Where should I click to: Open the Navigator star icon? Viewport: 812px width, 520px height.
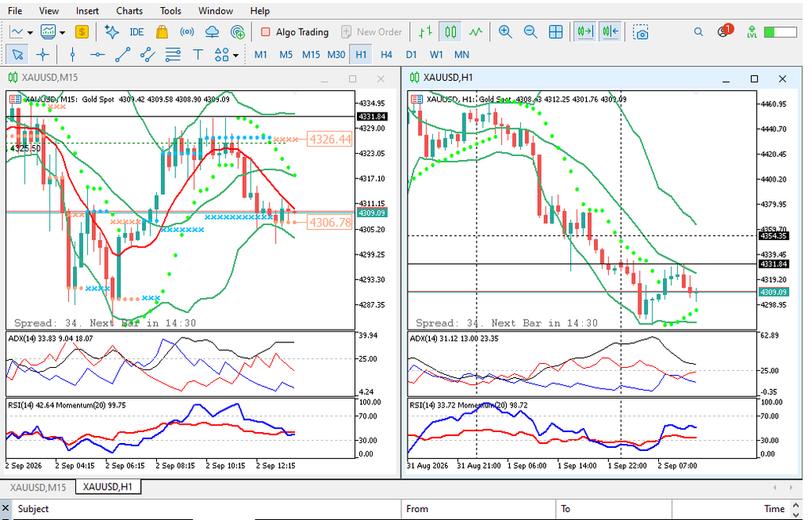(111, 32)
